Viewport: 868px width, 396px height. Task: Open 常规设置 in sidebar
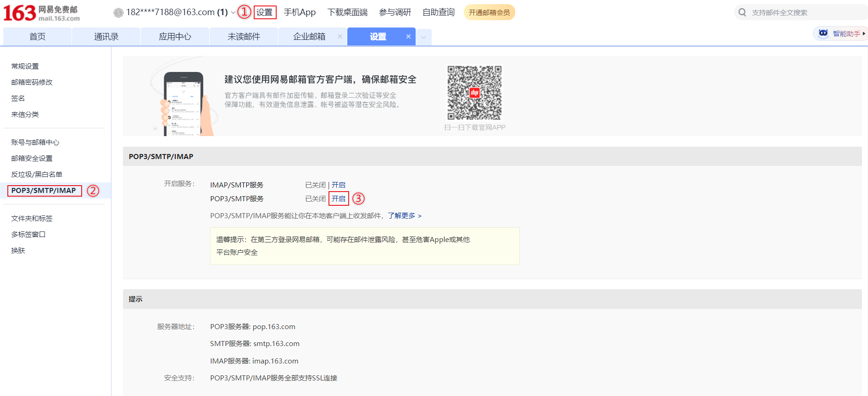point(25,66)
